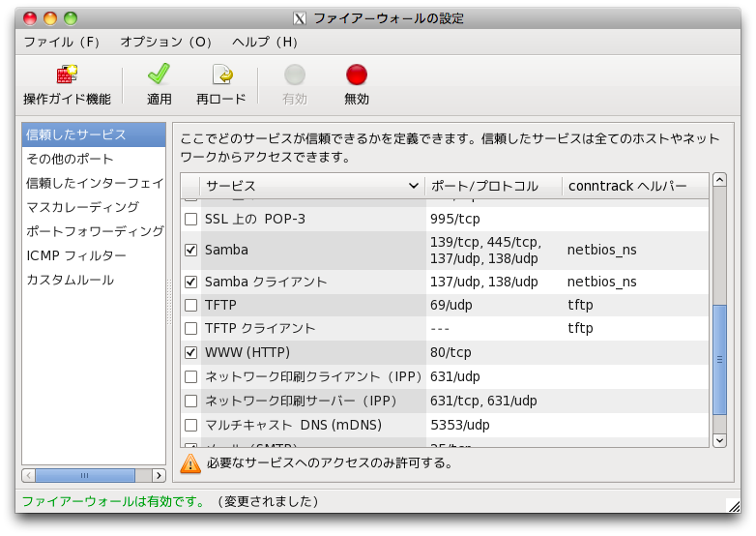Click the 再ロード reload icon
This screenshot has width=756, height=536.
(x=221, y=75)
